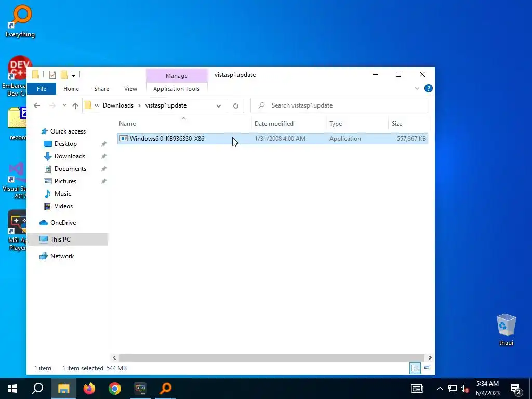This screenshot has height=399, width=532.
Task: Click the Forward navigation arrow
Action: click(x=52, y=105)
